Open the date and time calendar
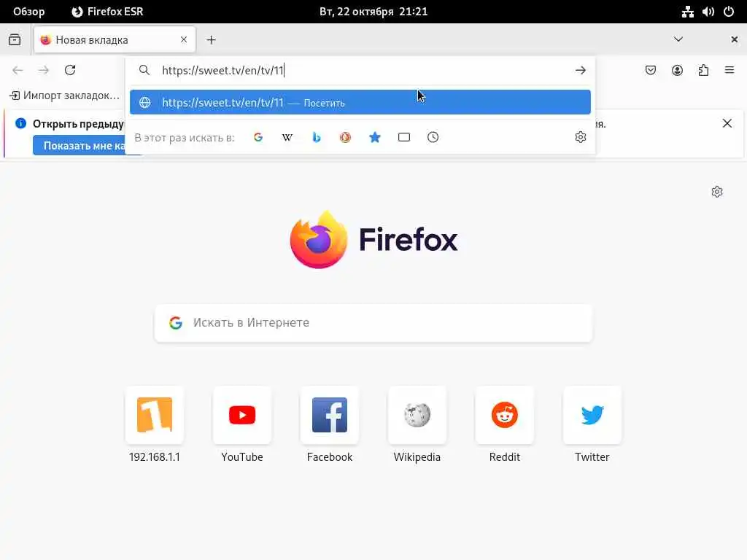Image resolution: width=747 pixels, height=560 pixels. point(373,12)
